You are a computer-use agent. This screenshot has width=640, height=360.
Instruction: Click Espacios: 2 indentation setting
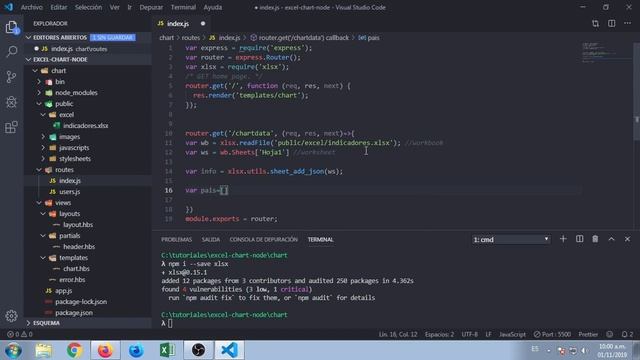pos(439,334)
